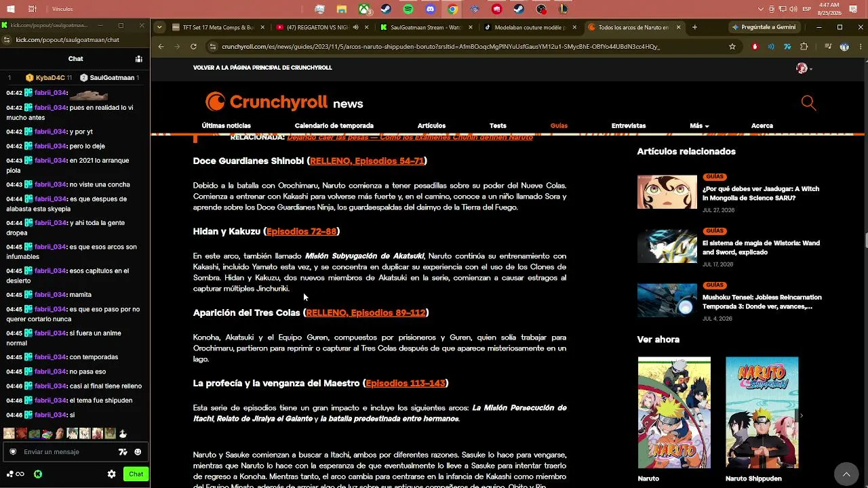Open the Crunchyroll profile avatar menu
This screenshot has height=488, width=868.
point(804,68)
